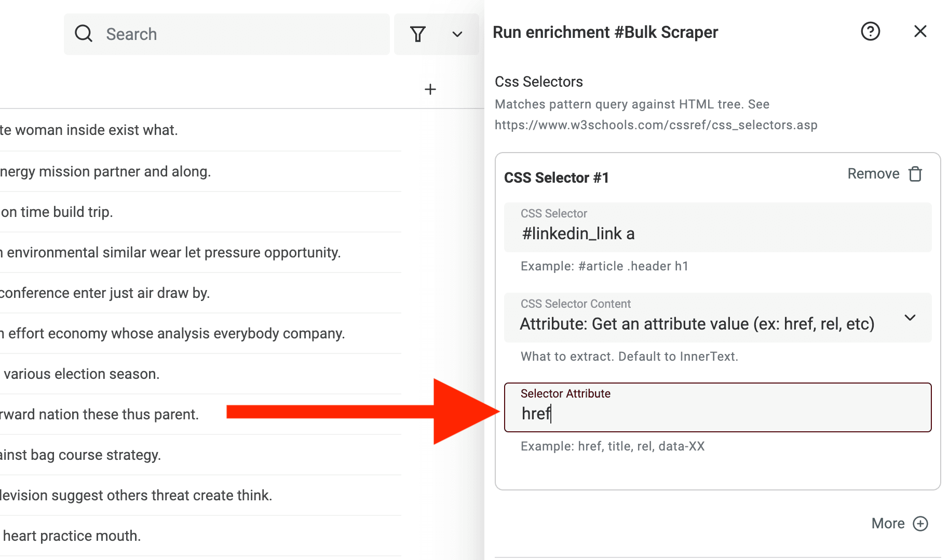Click Remove for CSS Selector #1
Viewport: 949px width, 560px height.
point(873,174)
